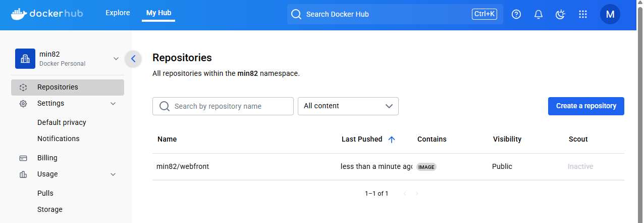Click the magnifier icon in Docker Hub search

pyautogui.click(x=296, y=14)
